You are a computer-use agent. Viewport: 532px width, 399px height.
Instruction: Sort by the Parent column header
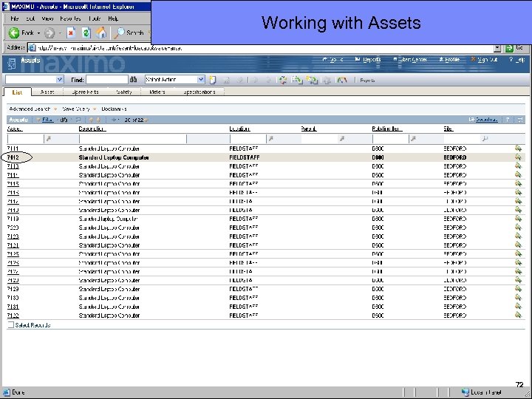click(308, 129)
